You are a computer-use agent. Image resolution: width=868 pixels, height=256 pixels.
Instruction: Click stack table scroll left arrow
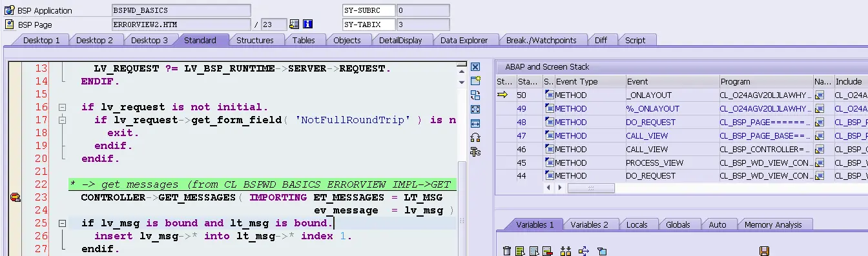tap(548, 188)
